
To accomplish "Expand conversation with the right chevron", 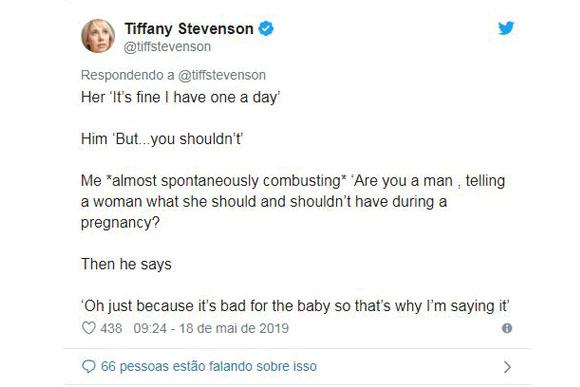I will 507,367.
